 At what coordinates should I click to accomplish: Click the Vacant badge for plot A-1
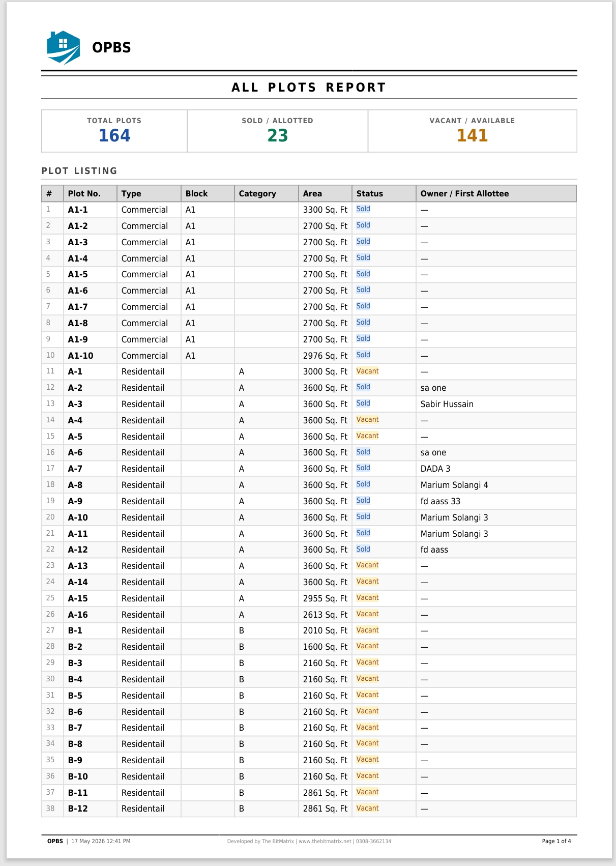coord(367,371)
